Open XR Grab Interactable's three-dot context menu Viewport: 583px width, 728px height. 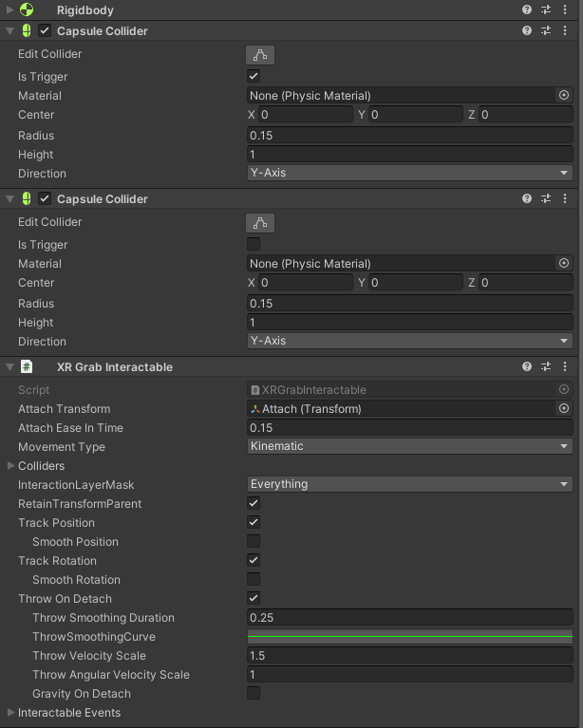coord(566,366)
